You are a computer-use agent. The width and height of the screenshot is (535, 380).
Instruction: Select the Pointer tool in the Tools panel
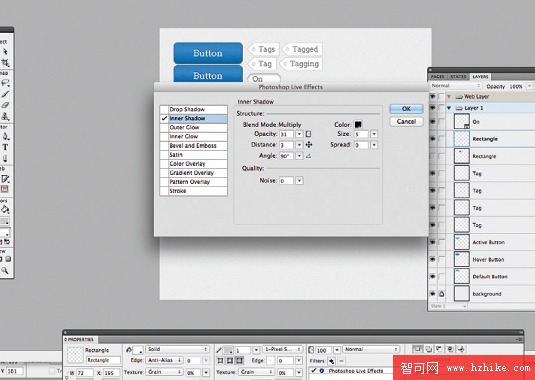click(5, 52)
